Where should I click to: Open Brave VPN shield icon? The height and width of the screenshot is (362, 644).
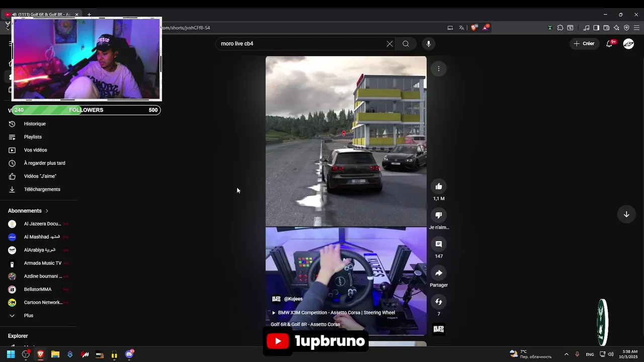tap(626, 28)
